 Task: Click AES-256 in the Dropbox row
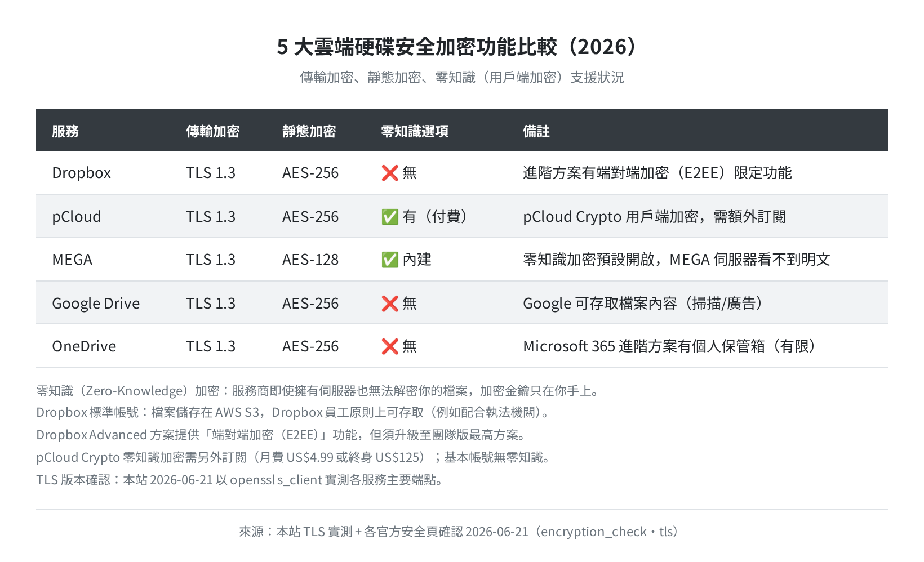[310, 173]
